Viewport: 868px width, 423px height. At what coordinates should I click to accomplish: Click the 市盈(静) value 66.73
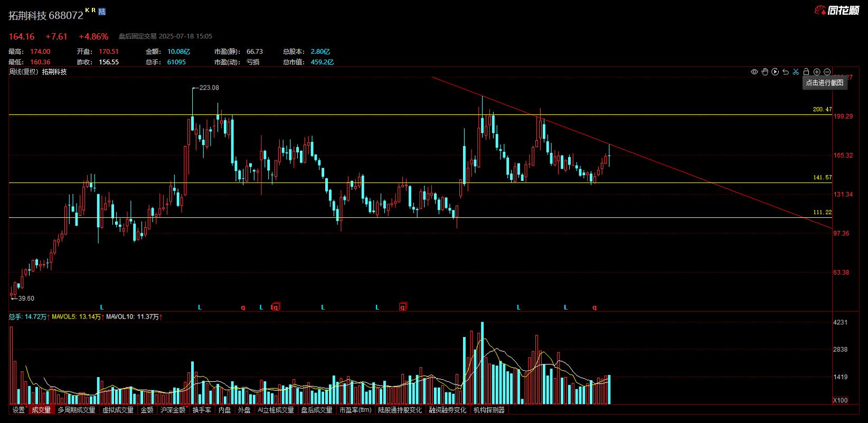(254, 52)
